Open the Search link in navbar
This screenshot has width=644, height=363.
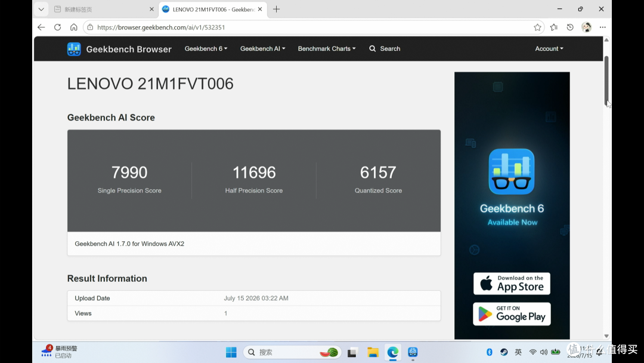(x=385, y=48)
